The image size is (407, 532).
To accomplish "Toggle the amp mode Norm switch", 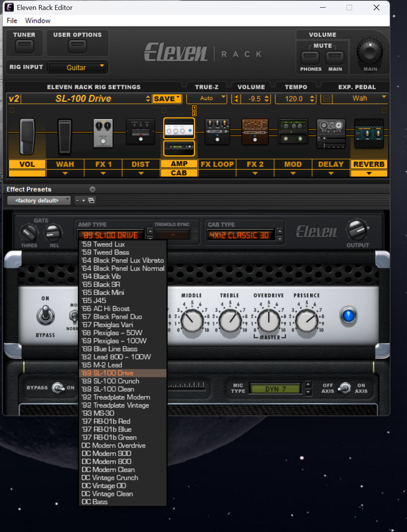I will point(73,317).
